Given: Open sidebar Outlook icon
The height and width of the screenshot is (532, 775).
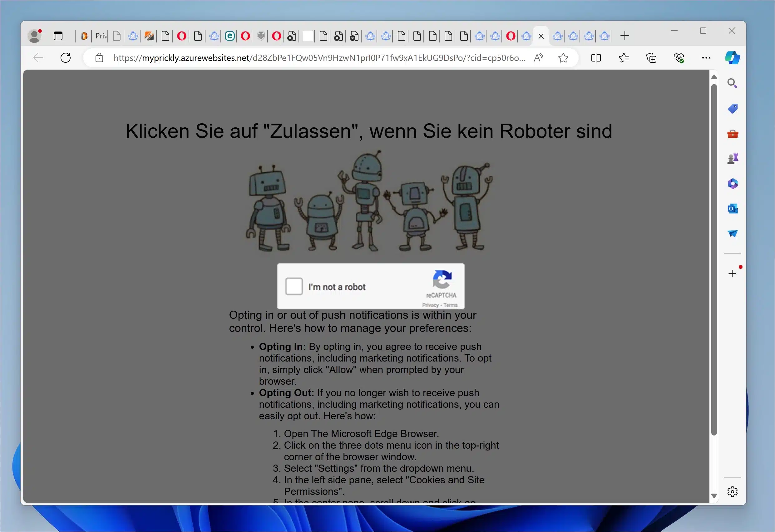Looking at the screenshot, I should (733, 209).
